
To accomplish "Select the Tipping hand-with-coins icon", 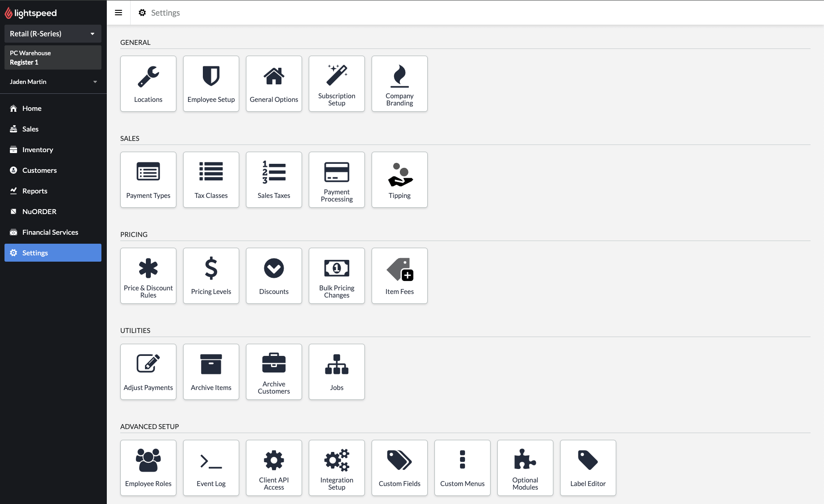I will point(399,175).
